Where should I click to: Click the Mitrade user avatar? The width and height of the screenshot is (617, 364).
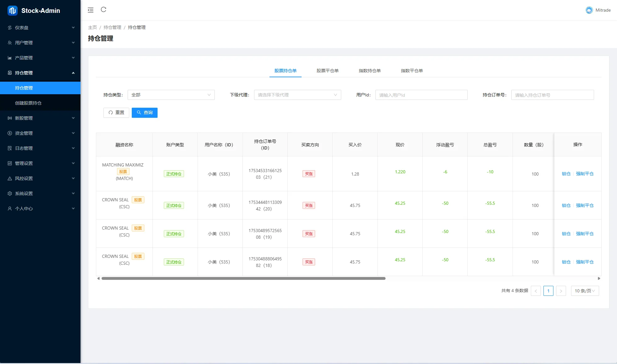point(589,10)
